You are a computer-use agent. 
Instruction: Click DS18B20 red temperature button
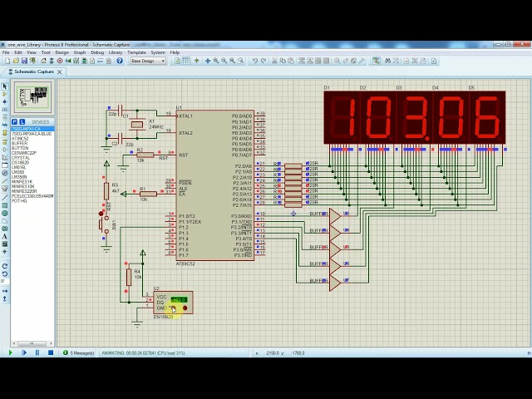185,308
